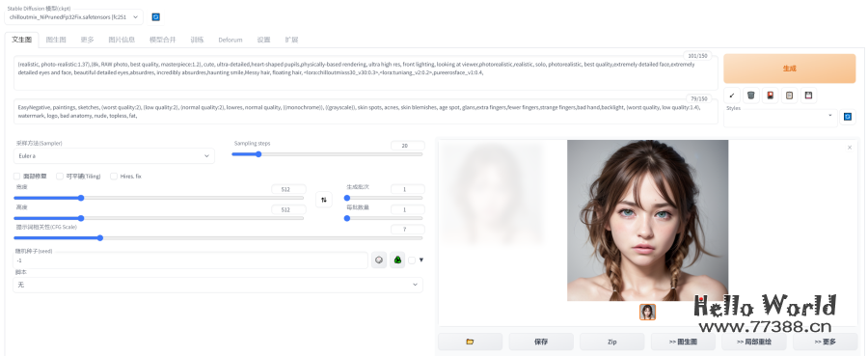This screenshot has width=868, height=356.
Task: Open the Stable Diffusion model checkpoint dropdown
Action: [x=73, y=17]
